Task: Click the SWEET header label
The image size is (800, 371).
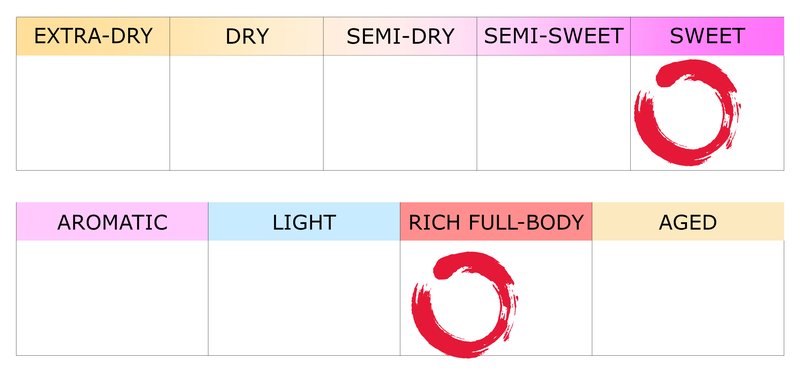Action: [707, 36]
